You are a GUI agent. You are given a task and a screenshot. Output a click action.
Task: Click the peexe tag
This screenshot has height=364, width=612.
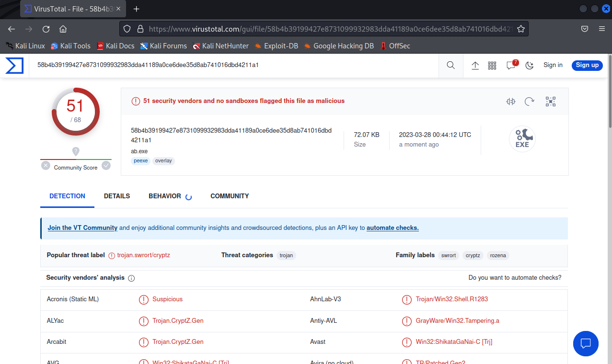(x=141, y=161)
